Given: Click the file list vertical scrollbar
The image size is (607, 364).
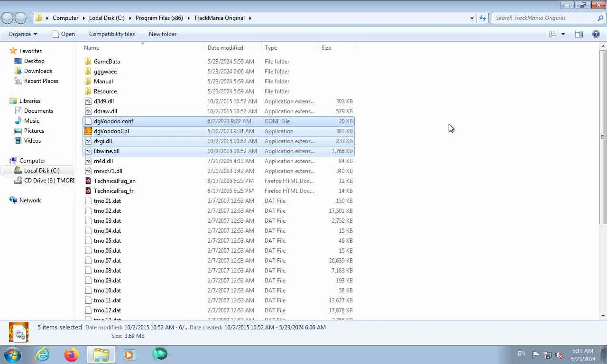Looking at the screenshot, I should pos(603,137).
